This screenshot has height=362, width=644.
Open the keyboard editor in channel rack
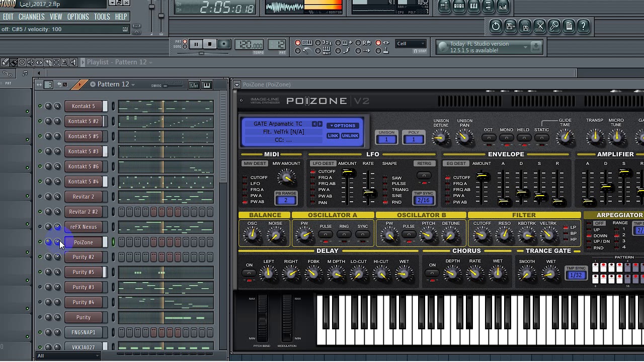point(207,85)
